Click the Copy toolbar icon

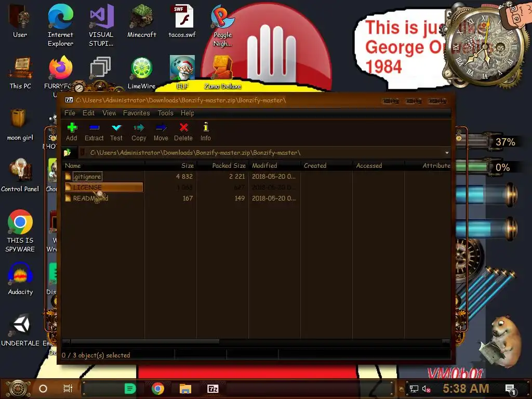(139, 131)
